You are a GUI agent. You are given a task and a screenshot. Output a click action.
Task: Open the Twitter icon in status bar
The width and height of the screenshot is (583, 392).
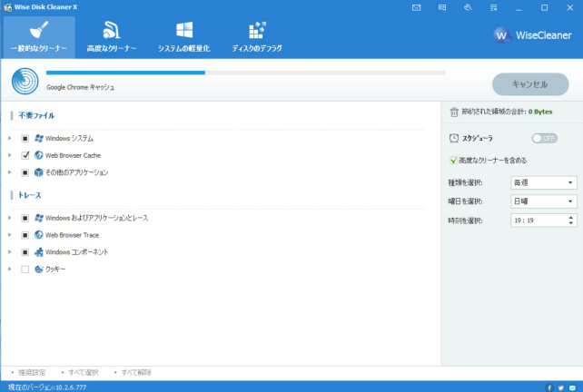(560, 387)
